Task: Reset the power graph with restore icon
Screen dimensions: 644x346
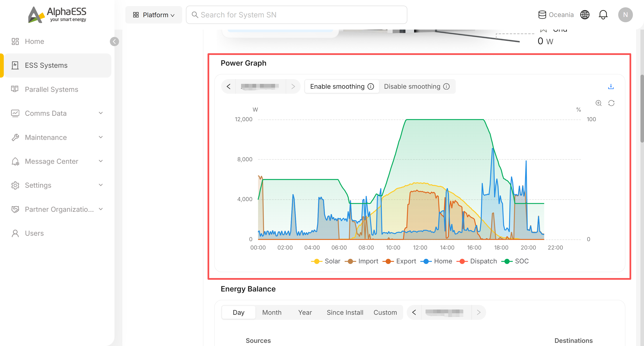Action: (x=611, y=103)
